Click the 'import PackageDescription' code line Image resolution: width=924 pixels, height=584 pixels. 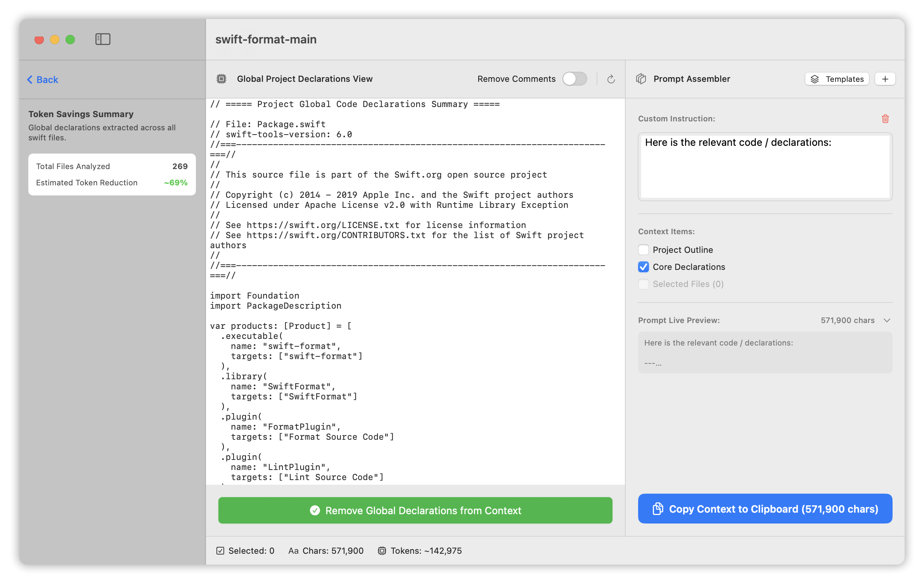pyautogui.click(x=275, y=306)
